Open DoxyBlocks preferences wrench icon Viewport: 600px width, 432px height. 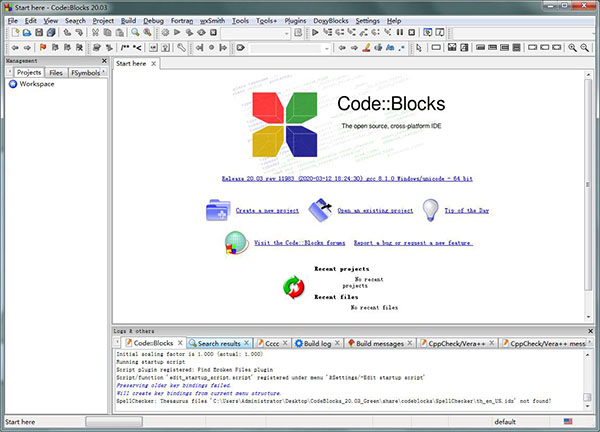[x=181, y=47]
